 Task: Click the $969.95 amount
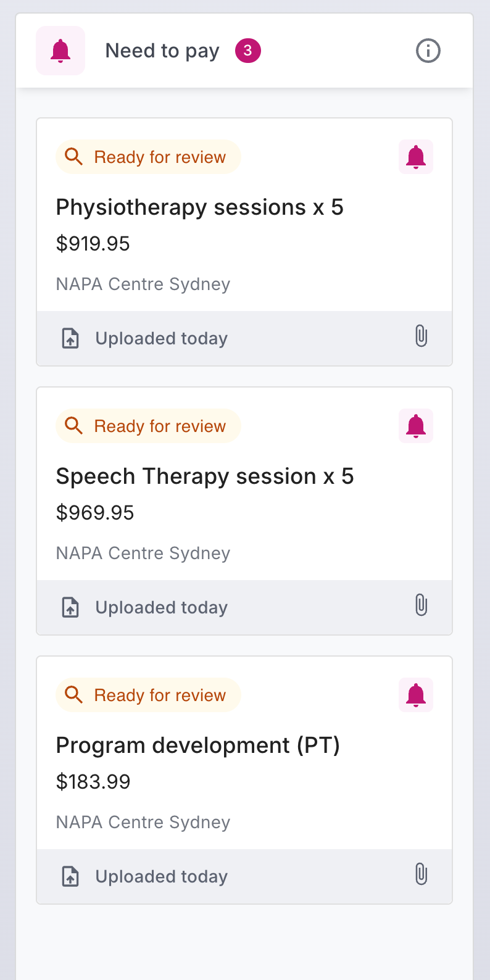[x=95, y=513]
